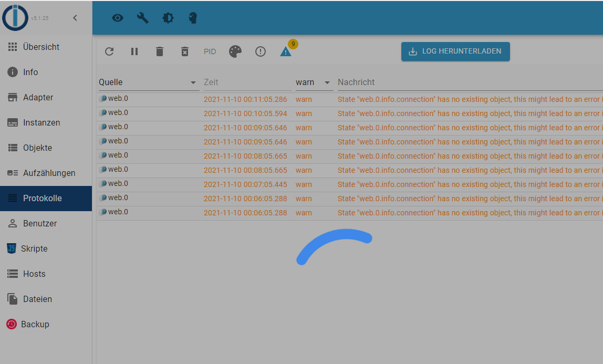Open Objekte in the sidebar
The image size is (603, 364).
pos(46,148)
